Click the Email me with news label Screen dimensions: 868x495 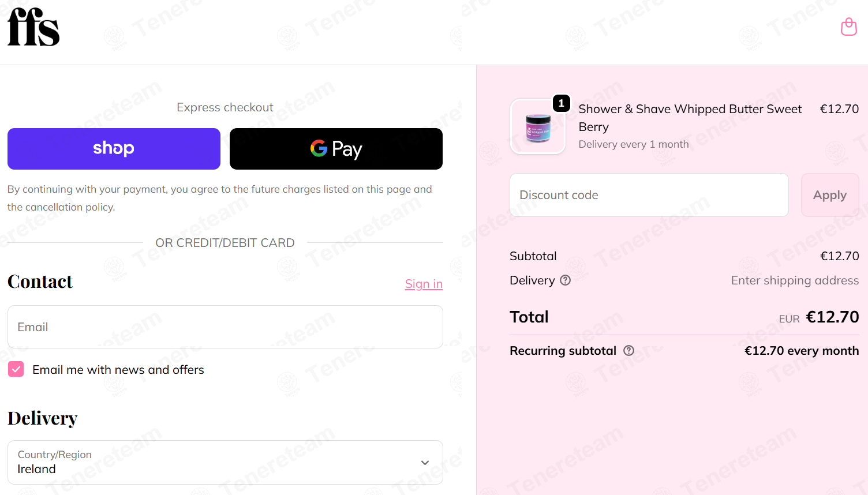point(118,370)
